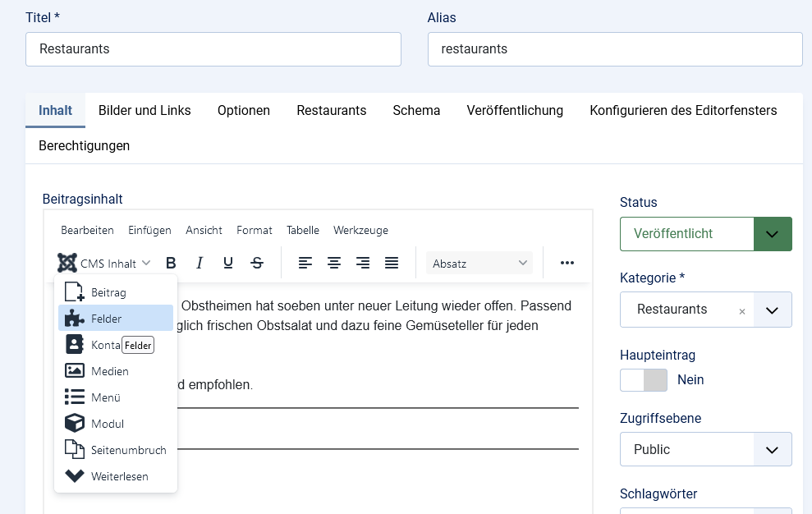Justify the paragraph text
Screen dimensions: 812x514
[392, 263]
